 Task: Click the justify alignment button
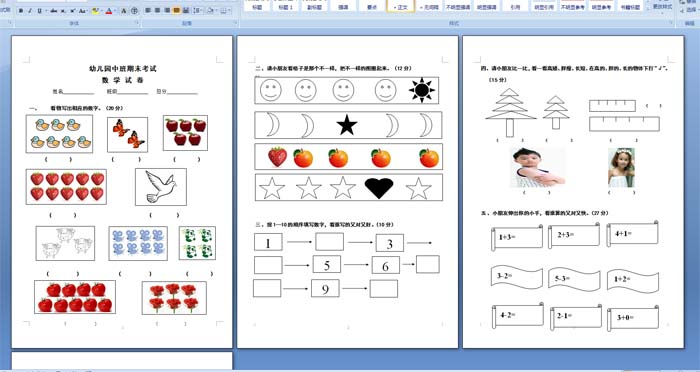click(176, 11)
